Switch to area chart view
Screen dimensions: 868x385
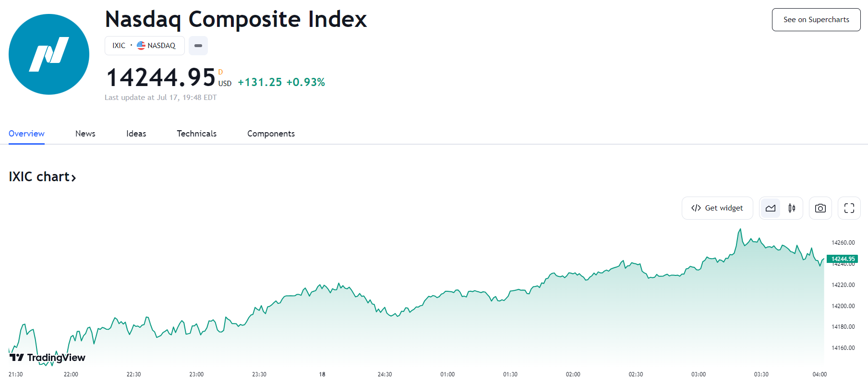click(771, 208)
